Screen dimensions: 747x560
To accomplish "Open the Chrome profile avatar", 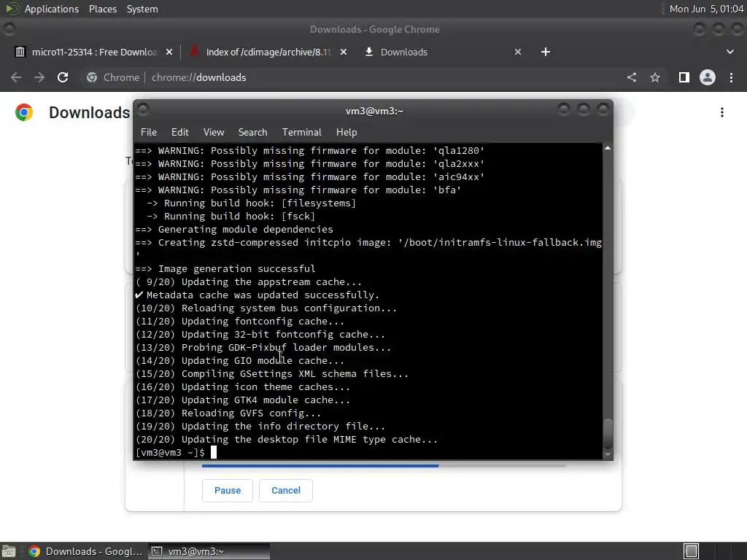I will point(708,77).
